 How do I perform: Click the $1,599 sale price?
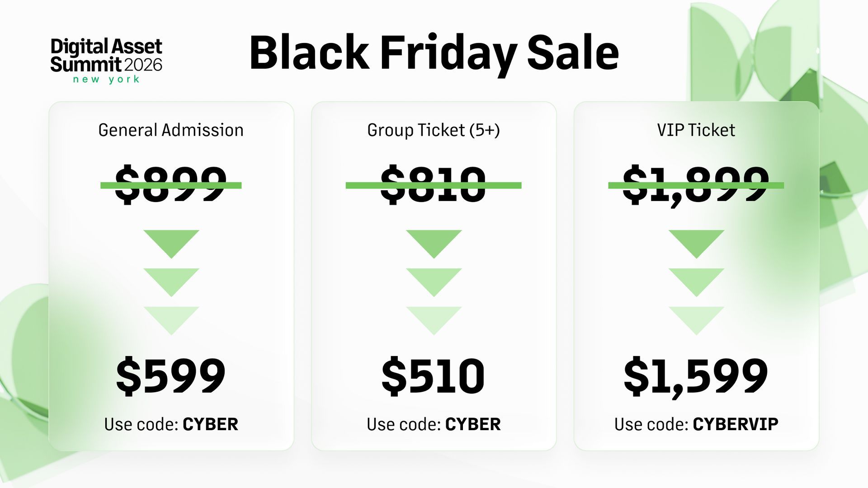pyautogui.click(x=696, y=377)
